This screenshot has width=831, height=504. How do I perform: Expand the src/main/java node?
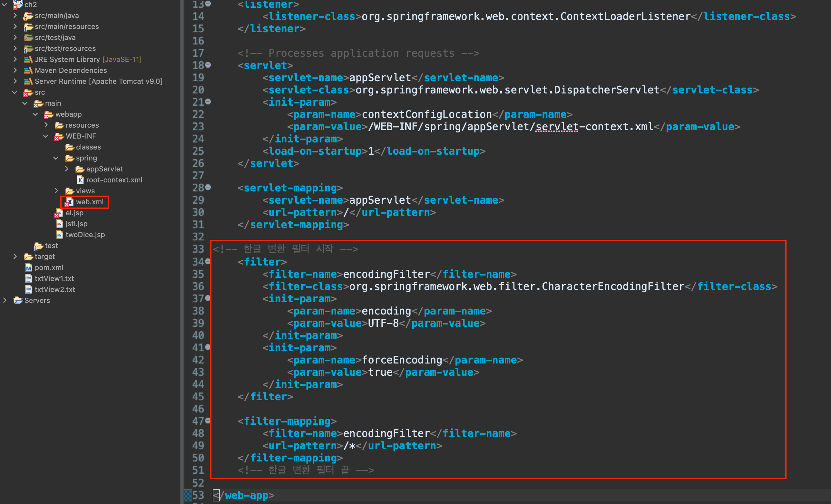[15, 15]
